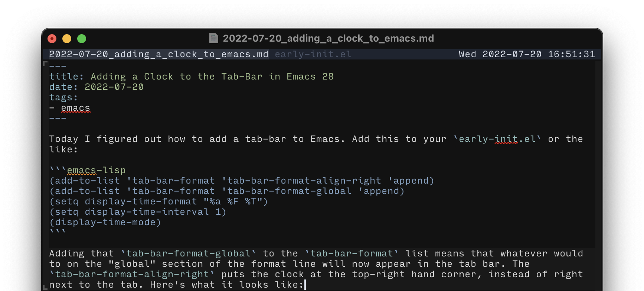
Task: Click the opening YAML front matter dashes
Action: [x=58, y=66]
